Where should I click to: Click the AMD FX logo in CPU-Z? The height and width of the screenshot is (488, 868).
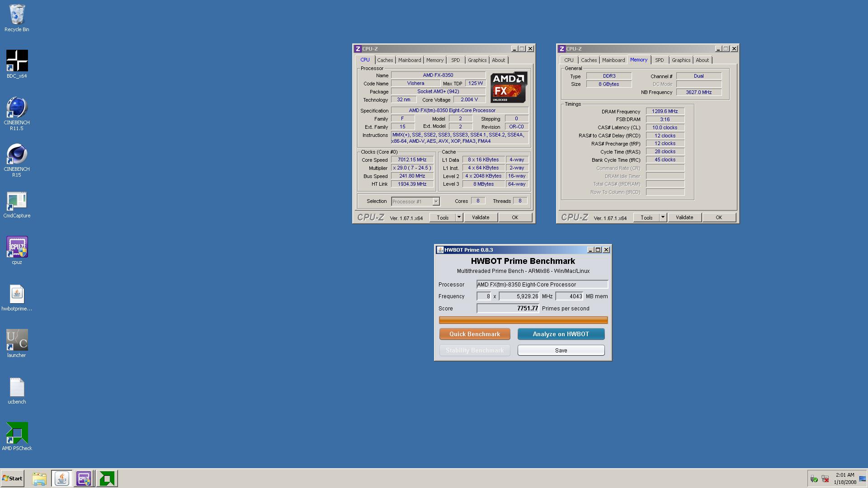pos(509,87)
